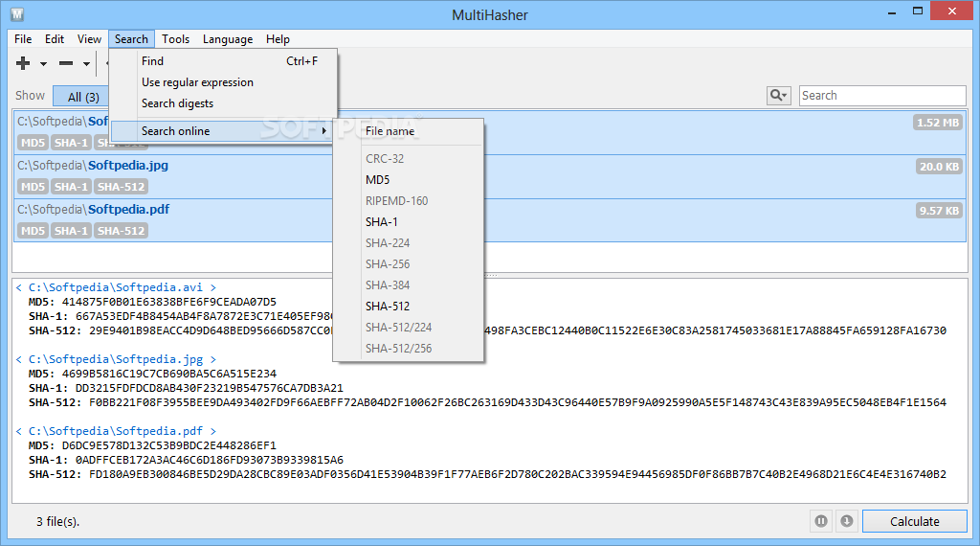Click SHA-1 badge on the first file row
This screenshot has width=980, height=546.
tap(71, 143)
